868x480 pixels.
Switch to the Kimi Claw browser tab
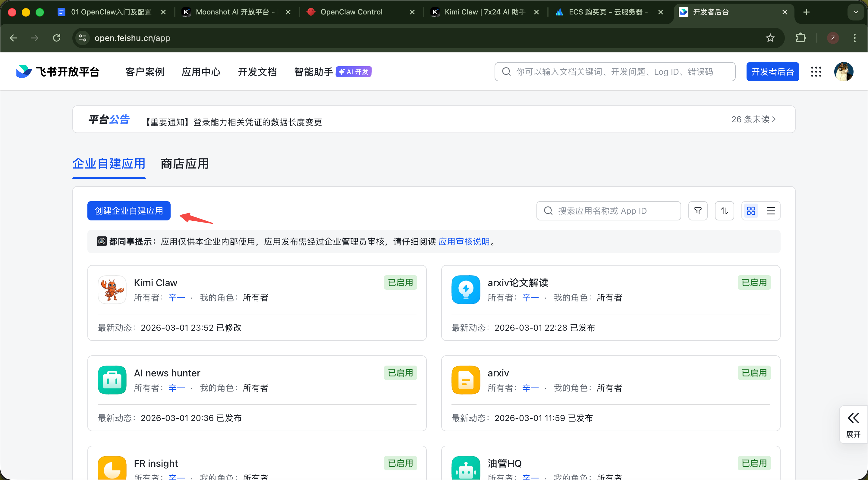point(485,12)
